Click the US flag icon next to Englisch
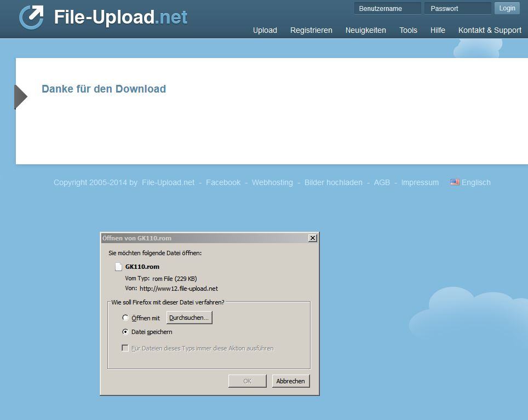The height and width of the screenshot is (420, 528). [x=455, y=182]
